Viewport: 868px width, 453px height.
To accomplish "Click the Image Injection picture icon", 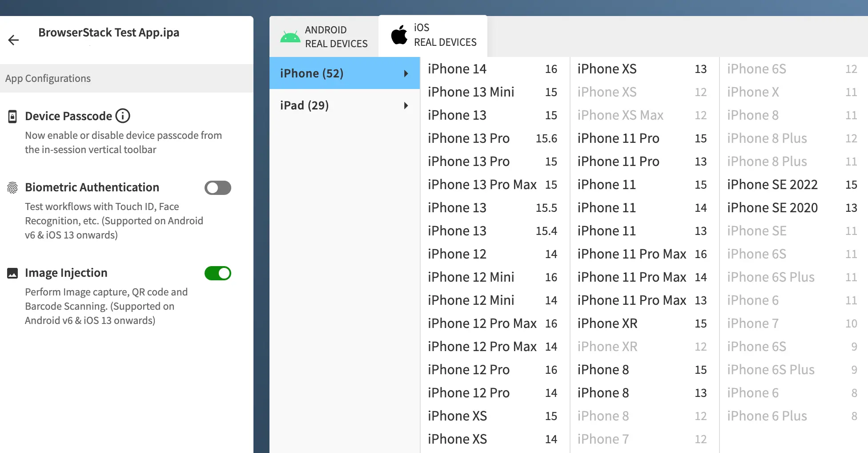I will [x=12, y=273].
